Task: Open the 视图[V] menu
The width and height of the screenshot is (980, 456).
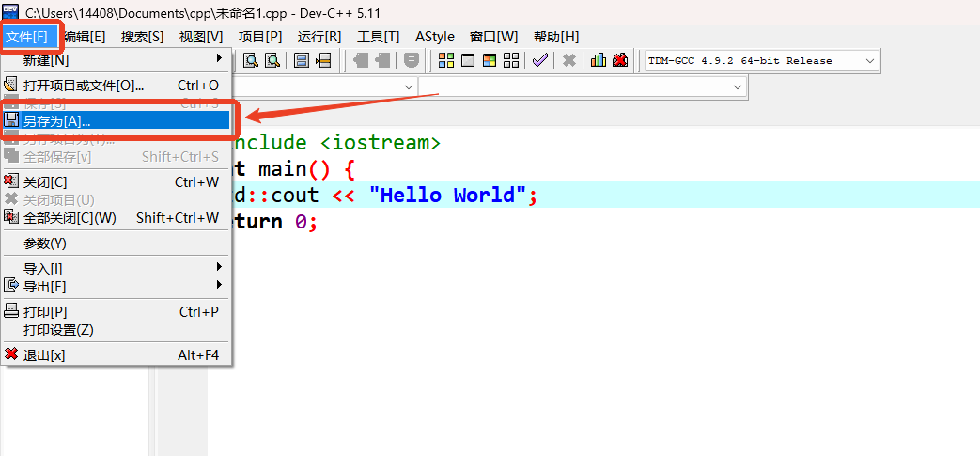Action: click(201, 37)
